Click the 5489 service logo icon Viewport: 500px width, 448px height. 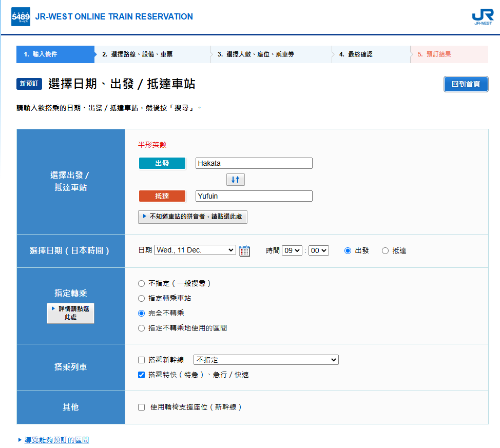(21, 16)
